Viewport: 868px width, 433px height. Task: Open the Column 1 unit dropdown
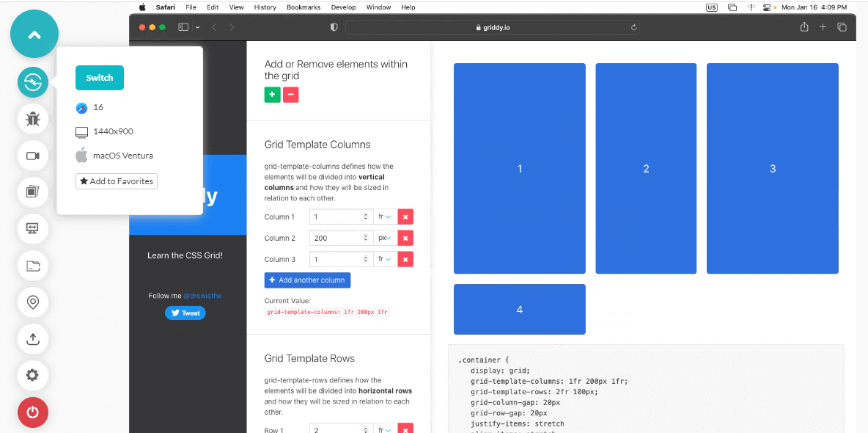pos(385,216)
